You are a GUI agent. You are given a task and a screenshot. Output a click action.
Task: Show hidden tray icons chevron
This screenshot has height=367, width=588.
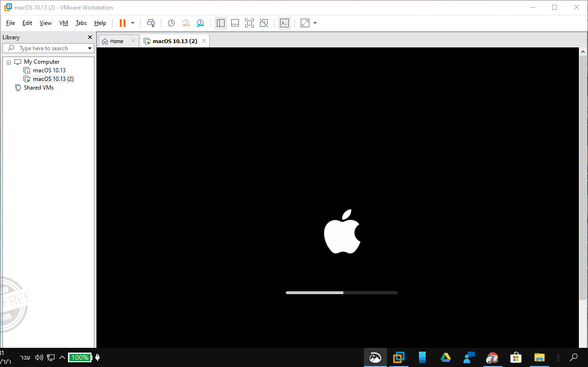pos(62,357)
